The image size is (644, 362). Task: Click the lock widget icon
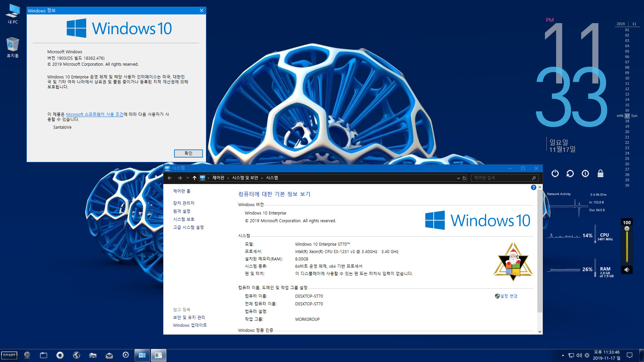point(600,173)
